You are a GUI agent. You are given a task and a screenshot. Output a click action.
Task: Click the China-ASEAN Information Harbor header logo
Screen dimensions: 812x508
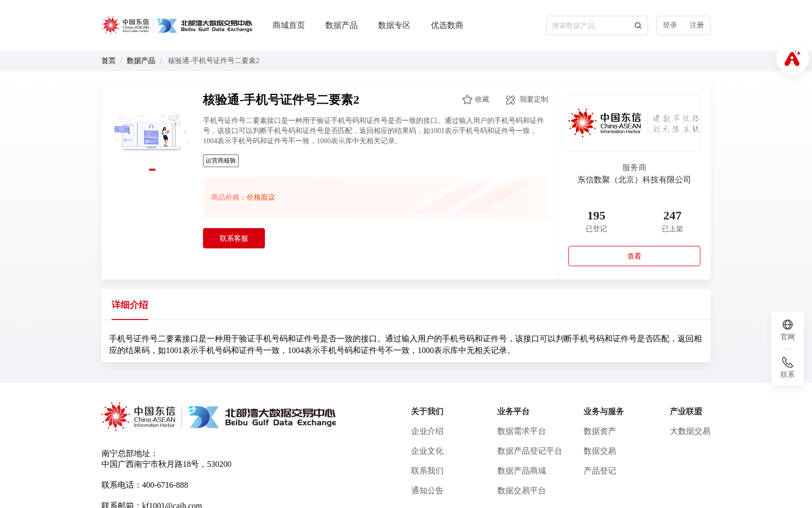pos(125,25)
